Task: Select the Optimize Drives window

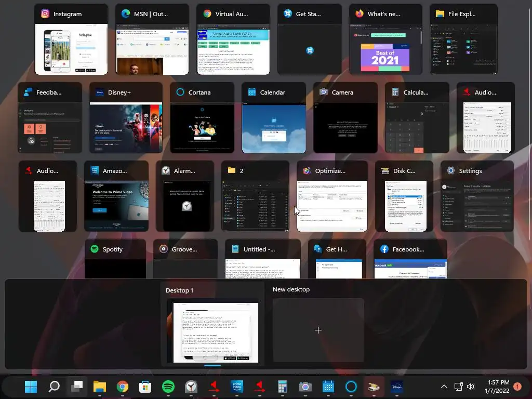Action: [332, 196]
